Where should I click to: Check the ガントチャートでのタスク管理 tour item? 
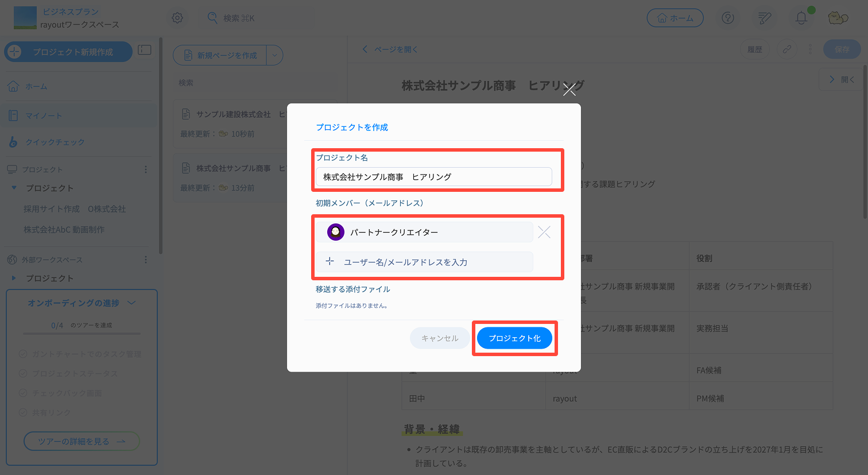pos(79,354)
